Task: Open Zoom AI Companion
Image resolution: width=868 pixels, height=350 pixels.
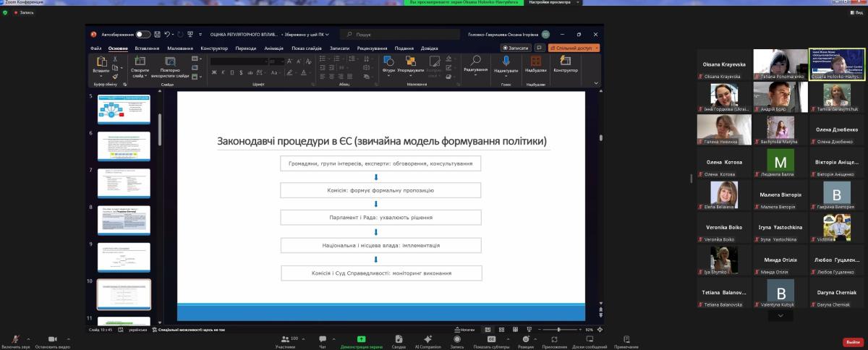Action: [x=427, y=340]
